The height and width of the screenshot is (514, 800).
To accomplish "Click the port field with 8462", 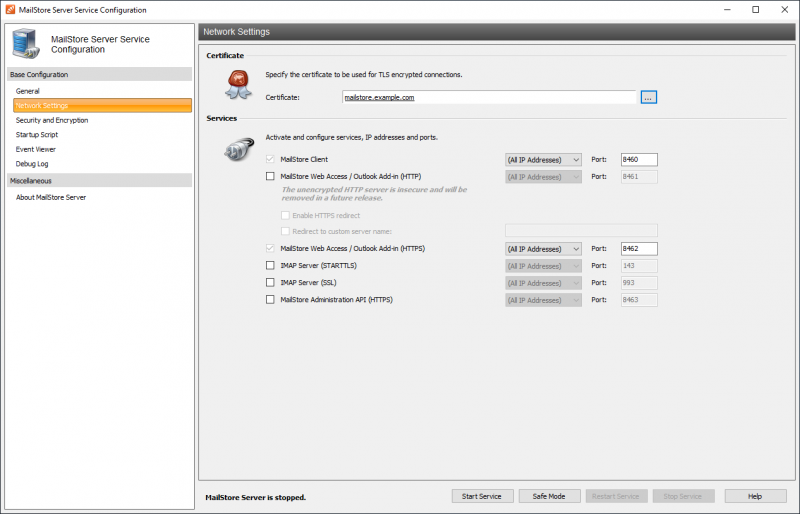I will click(x=639, y=249).
